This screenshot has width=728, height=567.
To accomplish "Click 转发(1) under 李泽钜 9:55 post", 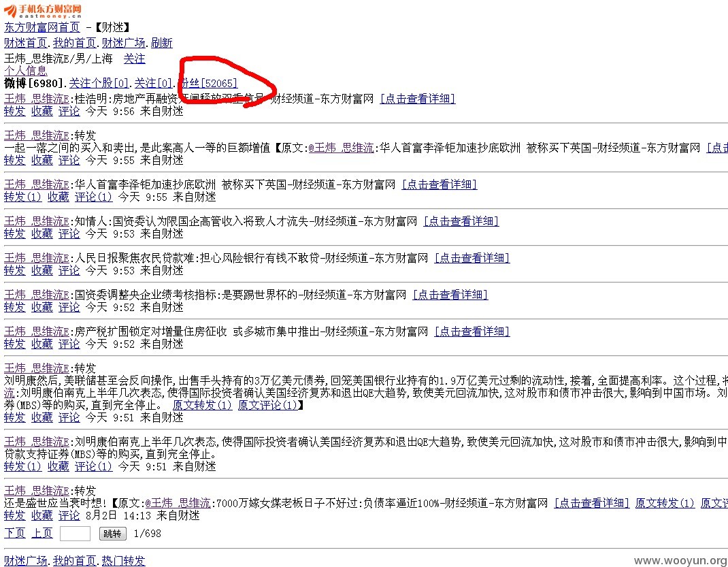I will (22, 197).
